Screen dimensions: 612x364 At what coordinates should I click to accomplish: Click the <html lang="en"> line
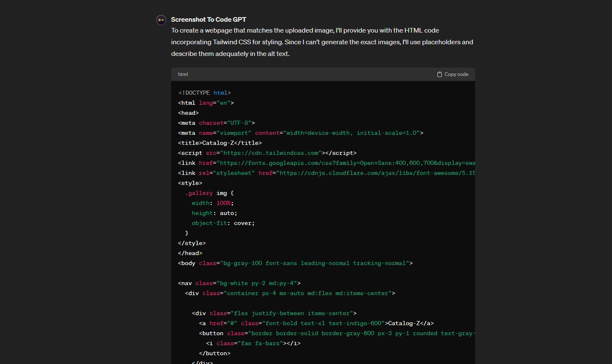pos(206,103)
